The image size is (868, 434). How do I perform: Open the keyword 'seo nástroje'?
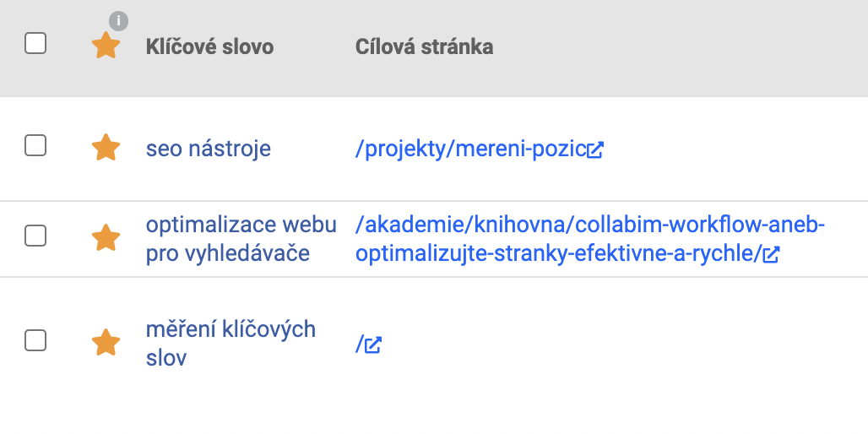pyautogui.click(x=209, y=149)
